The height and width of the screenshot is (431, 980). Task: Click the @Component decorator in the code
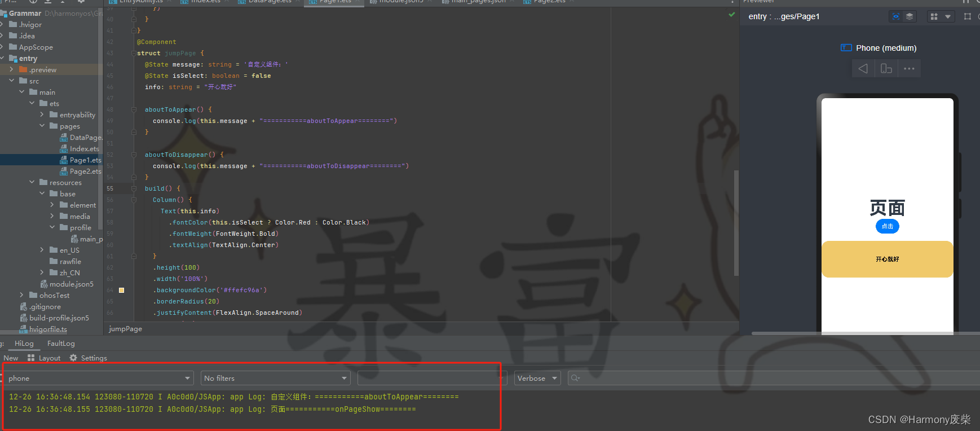click(x=156, y=42)
